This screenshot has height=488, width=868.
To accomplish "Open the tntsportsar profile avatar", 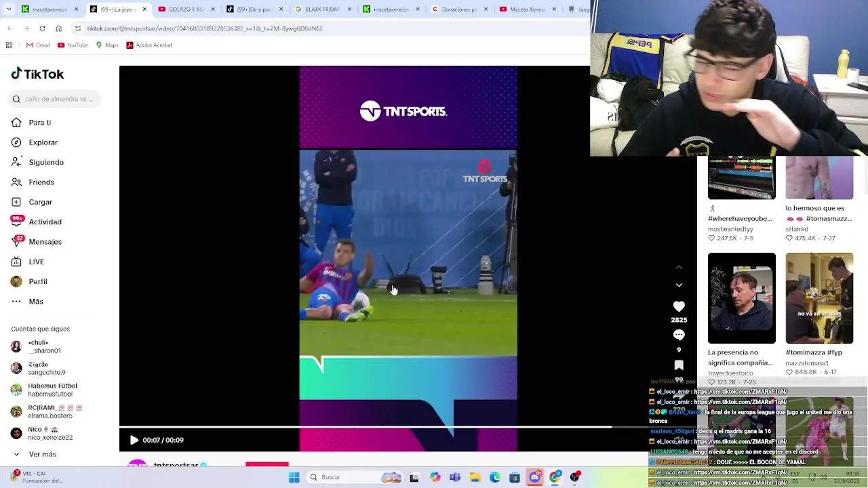I will click(138, 464).
